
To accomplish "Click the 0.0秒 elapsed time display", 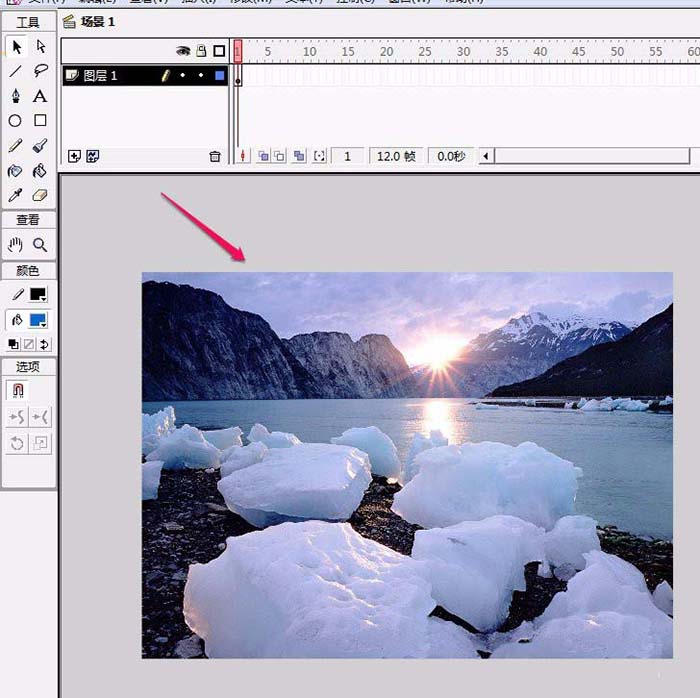I will [451, 156].
